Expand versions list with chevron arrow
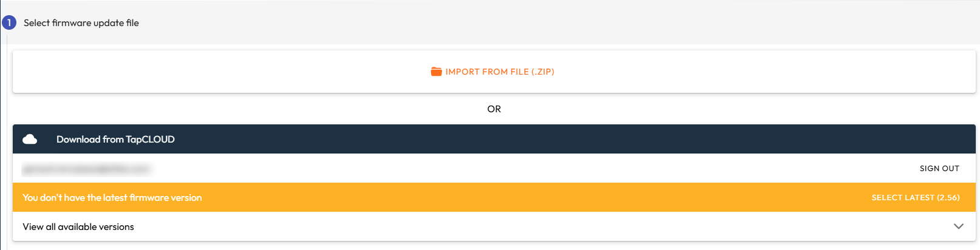 point(958,226)
